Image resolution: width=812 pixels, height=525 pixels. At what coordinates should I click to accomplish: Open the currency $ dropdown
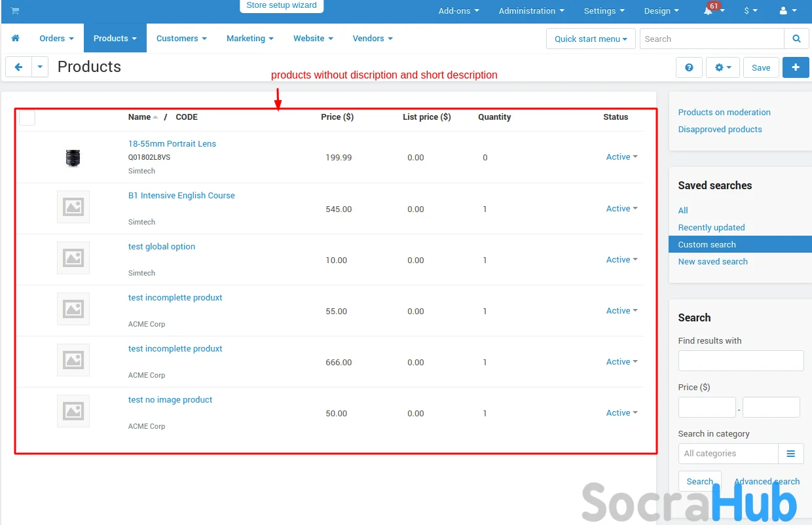click(x=750, y=11)
